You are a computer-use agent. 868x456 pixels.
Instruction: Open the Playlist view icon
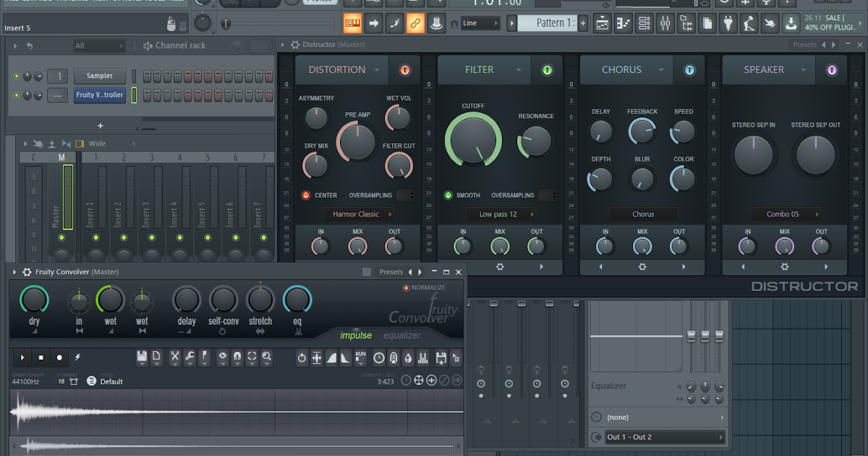(603, 23)
